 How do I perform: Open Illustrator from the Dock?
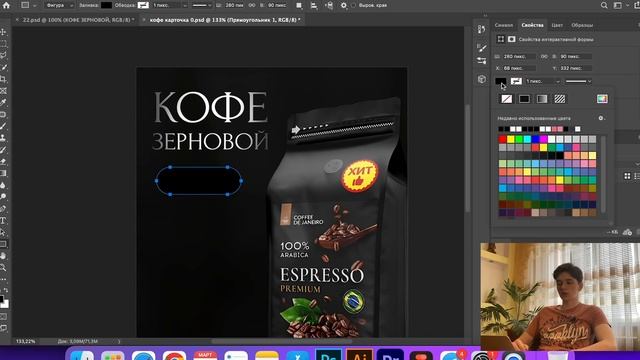click(x=359, y=355)
